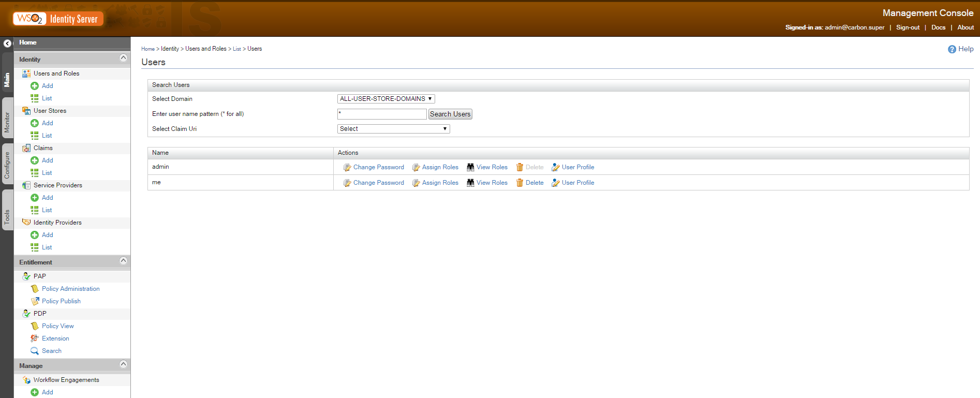Open the Home menu item

[28, 42]
